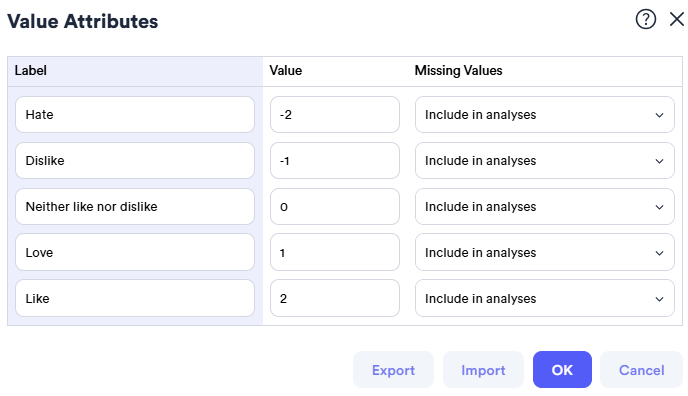Confirm with the OK button
The height and width of the screenshot is (396, 688).
point(562,370)
